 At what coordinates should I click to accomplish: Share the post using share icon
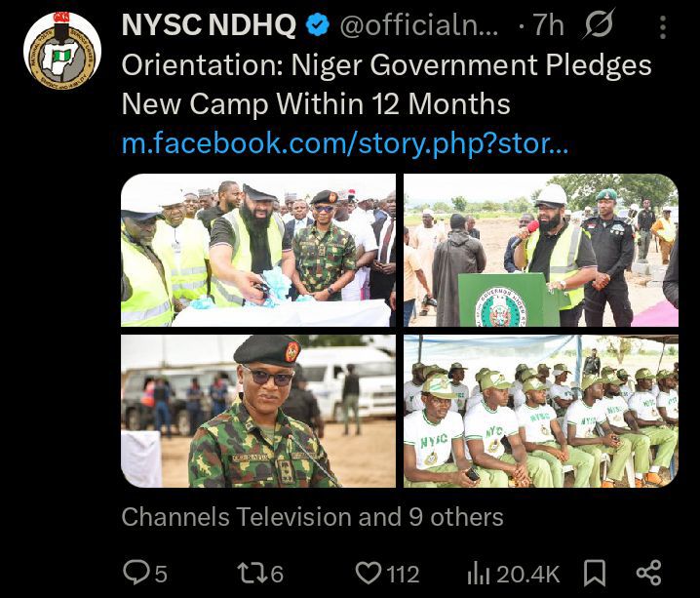point(648,573)
